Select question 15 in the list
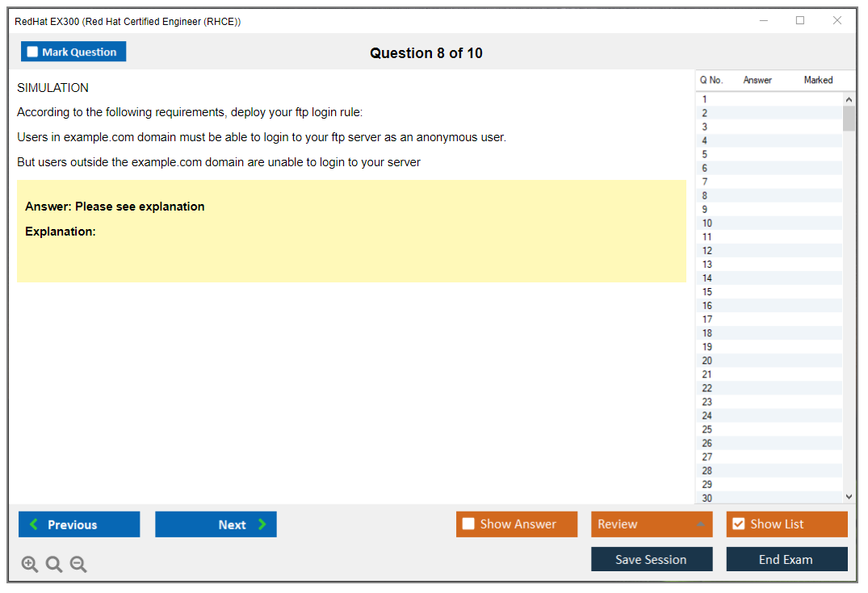The width and height of the screenshot is (868, 593). click(x=707, y=292)
